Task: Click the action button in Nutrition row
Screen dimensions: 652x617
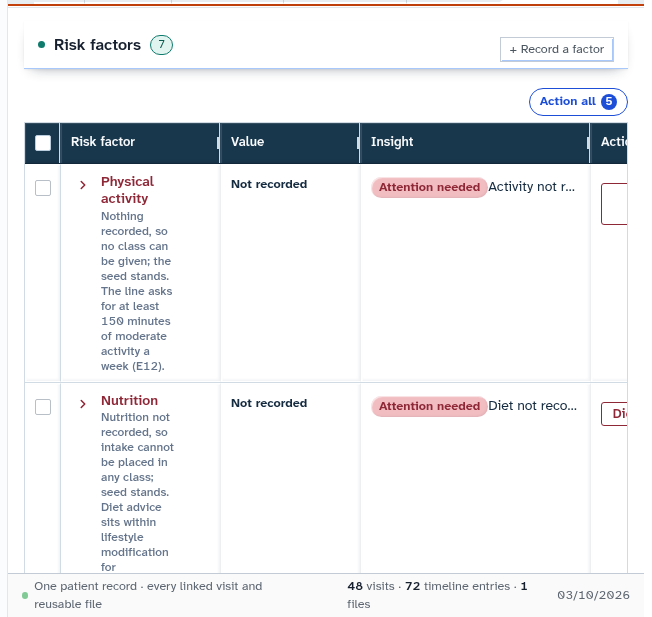Action: click(x=614, y=414)
